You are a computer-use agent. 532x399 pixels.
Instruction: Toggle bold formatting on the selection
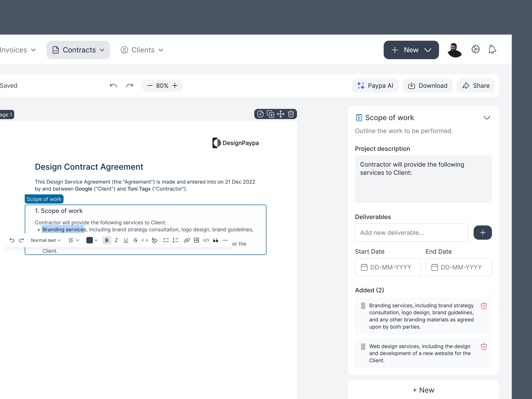[107, 240]
